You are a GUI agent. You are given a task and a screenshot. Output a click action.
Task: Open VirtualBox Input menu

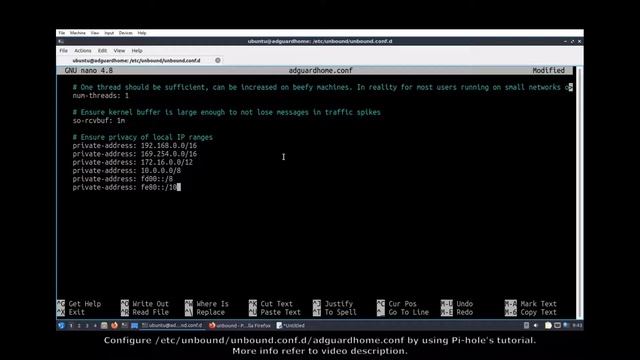click(x=109, y=33)
